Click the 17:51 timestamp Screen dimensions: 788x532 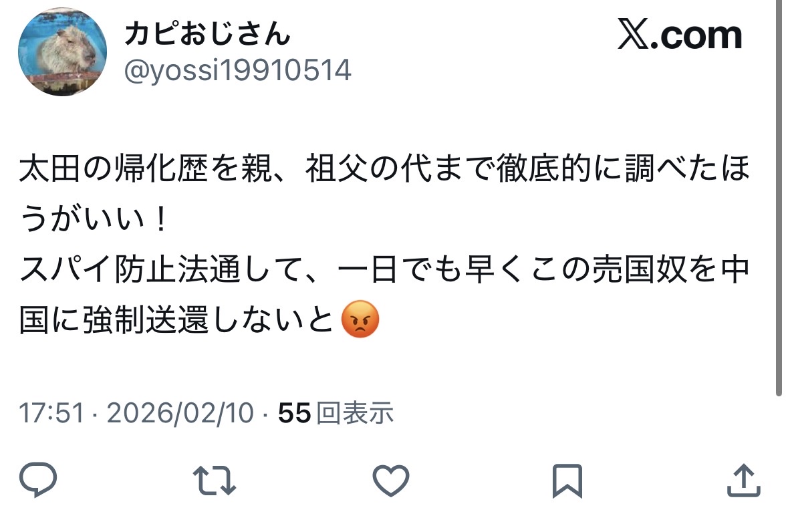click(x=51, y=413)
